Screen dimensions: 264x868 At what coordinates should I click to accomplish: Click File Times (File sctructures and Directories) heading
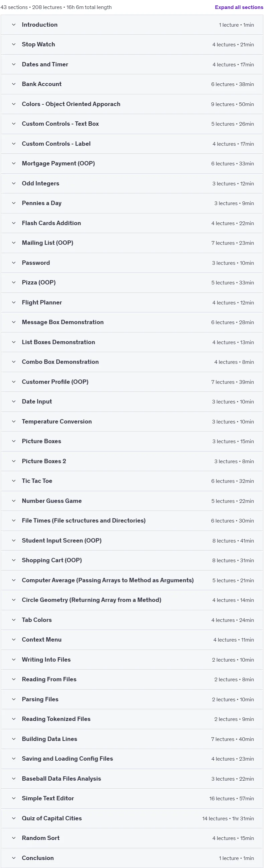pyautogui.click(x=84, y=521)
